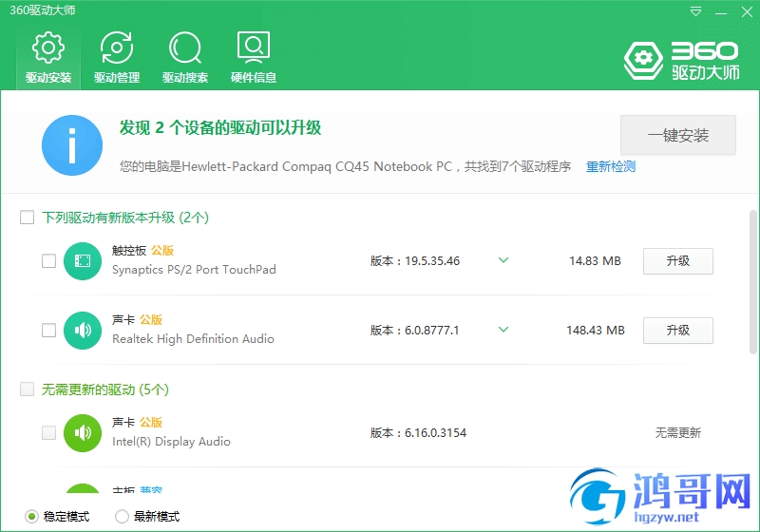760x532 pixels.
Task: Check the 无需更新的驱动 group checkbox
Action: [x=28, y=389]
